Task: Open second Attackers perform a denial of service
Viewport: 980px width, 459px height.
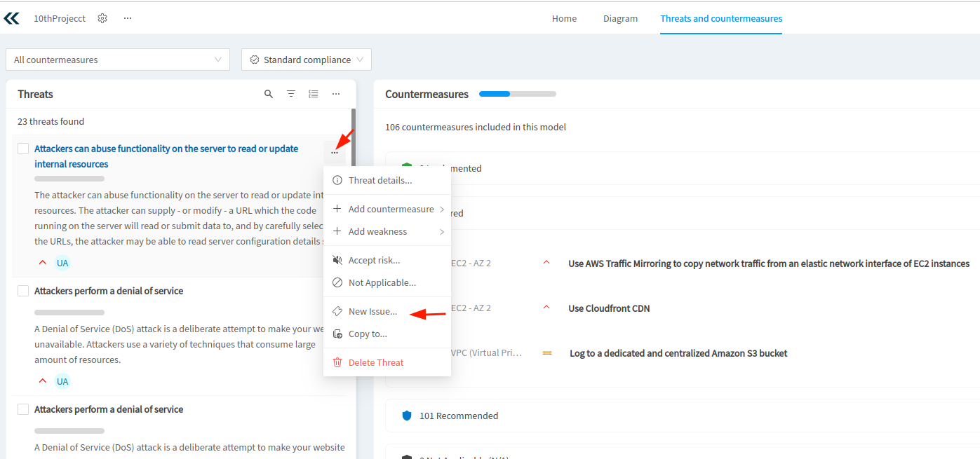Action: (109, 291)
